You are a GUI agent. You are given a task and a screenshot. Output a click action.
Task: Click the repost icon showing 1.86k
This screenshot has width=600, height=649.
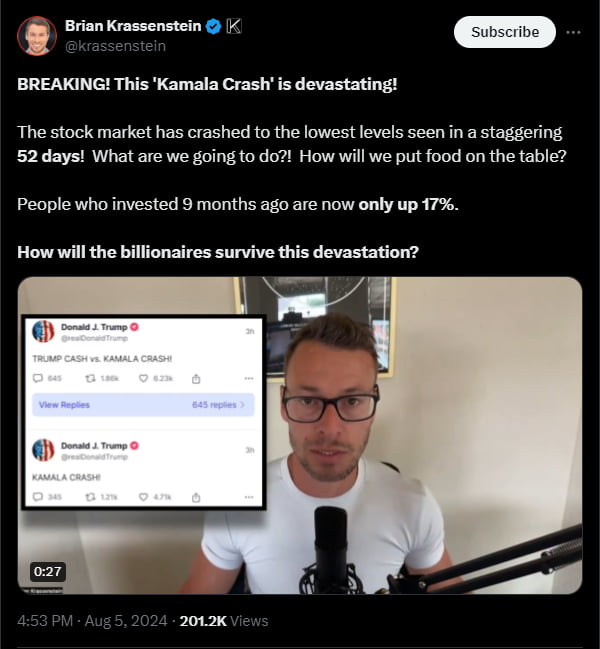tap(90, 378)
